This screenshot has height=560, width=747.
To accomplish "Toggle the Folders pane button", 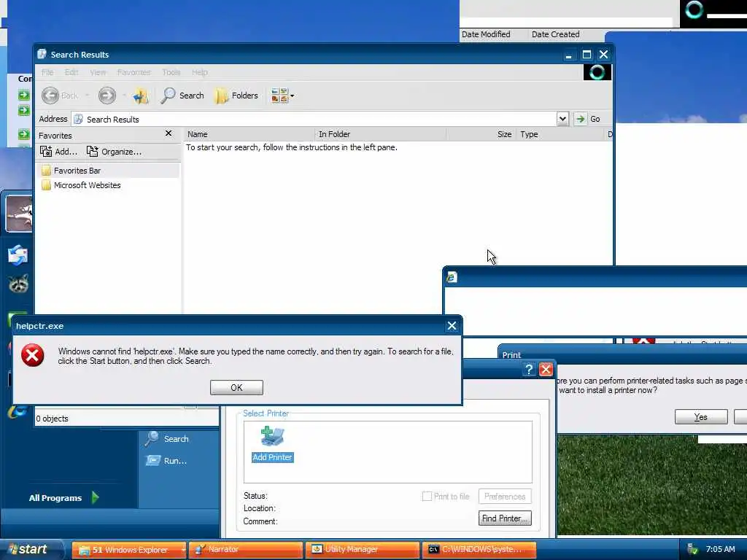I will pos(237,96).
